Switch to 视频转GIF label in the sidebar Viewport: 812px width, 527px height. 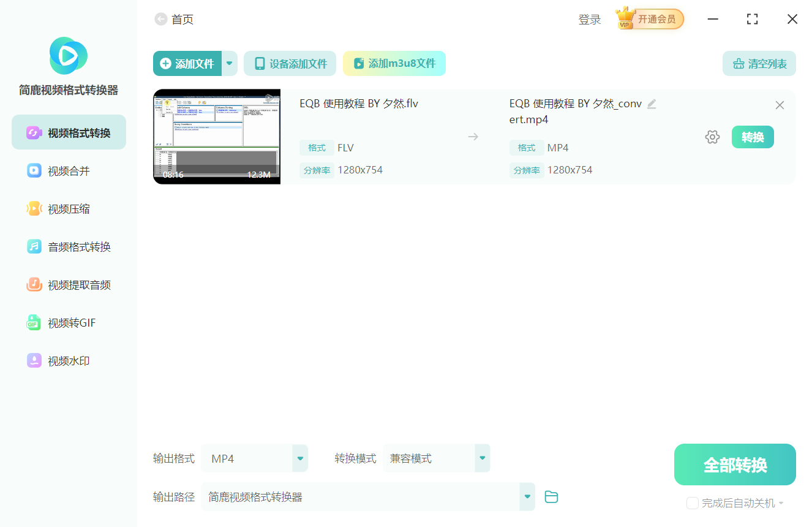point(72,323)
